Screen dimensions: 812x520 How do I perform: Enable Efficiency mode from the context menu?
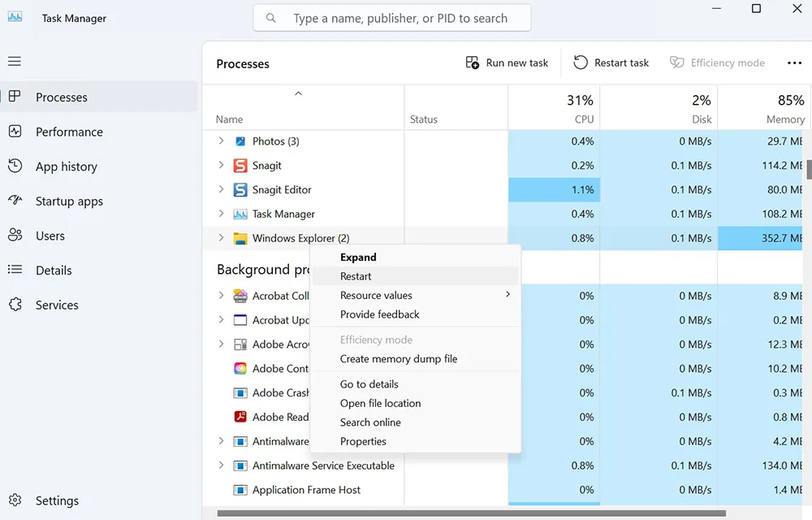(376, 340)
